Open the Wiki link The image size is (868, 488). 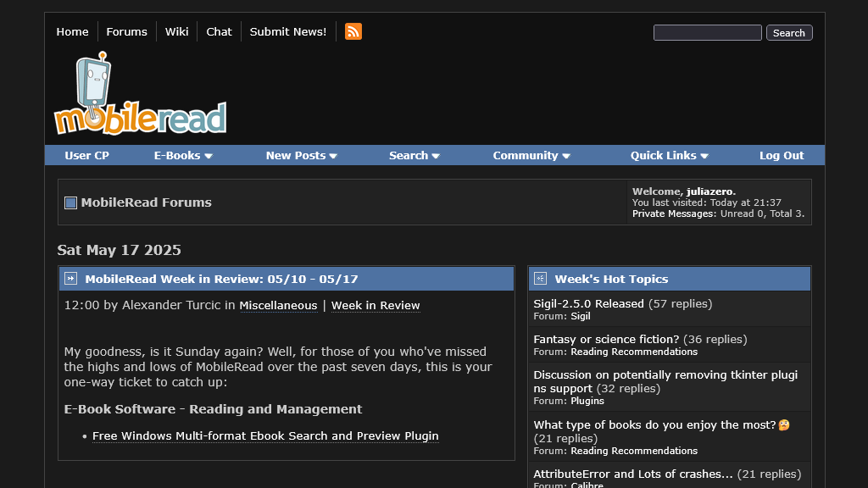point(176,31)
